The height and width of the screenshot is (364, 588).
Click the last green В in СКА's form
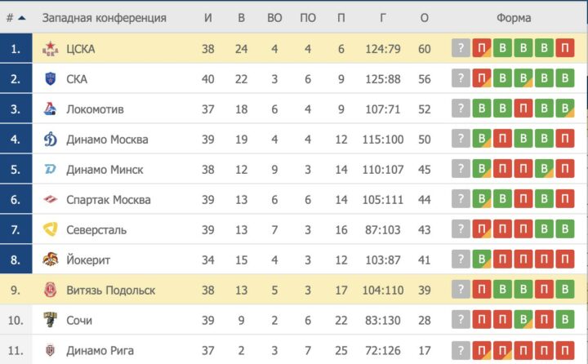(x=563, y=79)
